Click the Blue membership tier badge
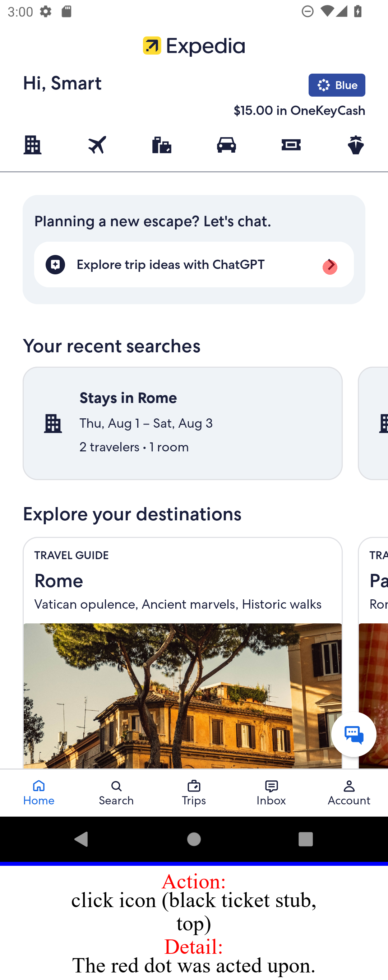The width and height of the screenshot is (388, 980). tap(337, 85)
